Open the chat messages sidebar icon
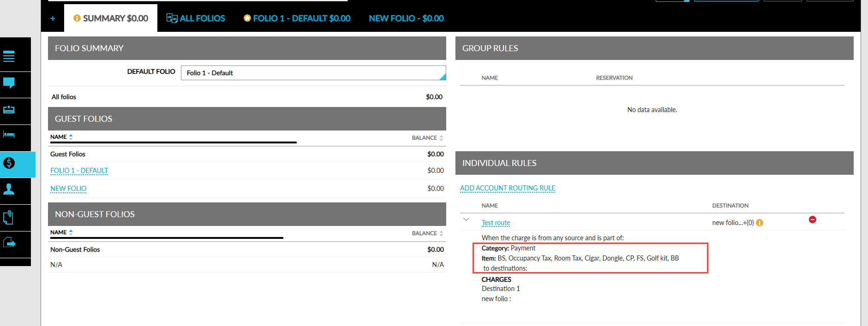The width and height of the screenshot is (868, 326). click(9, 83)
